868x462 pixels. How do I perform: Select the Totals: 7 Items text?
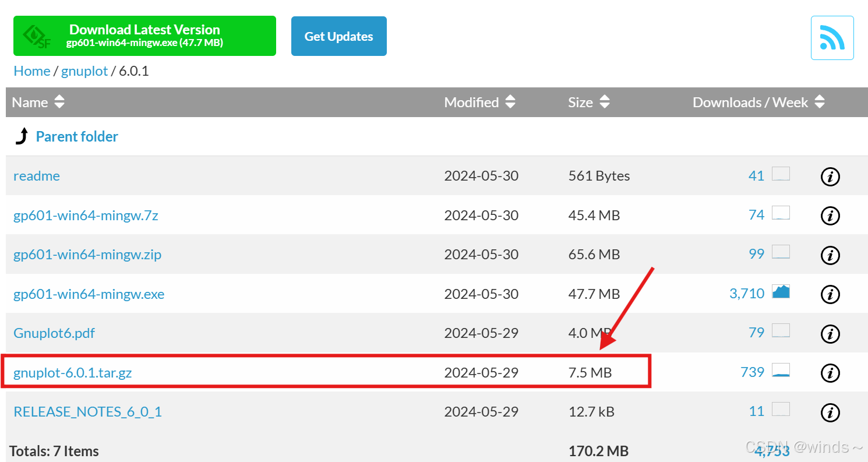[x=54, y=452]
